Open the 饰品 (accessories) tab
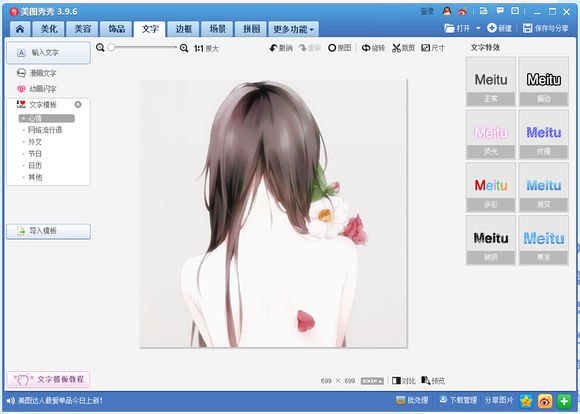This screenshot has width=580, height=414. coord(116,29)
